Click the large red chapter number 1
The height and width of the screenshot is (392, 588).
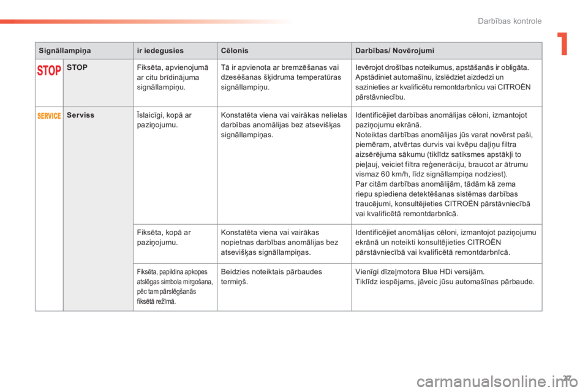point(562,44)
